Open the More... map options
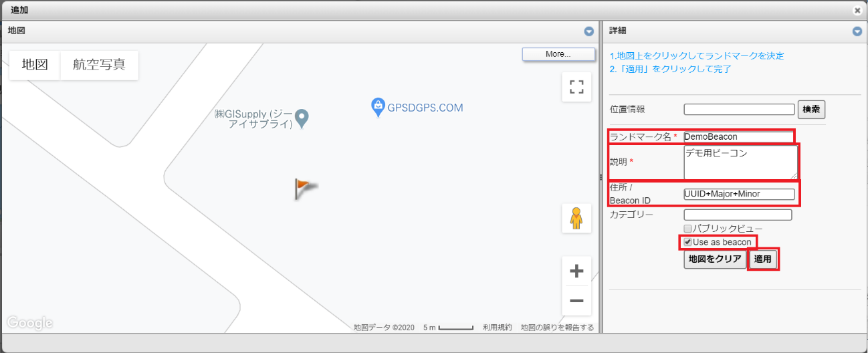Screen dimensions: 868x353 coord(558,54)
